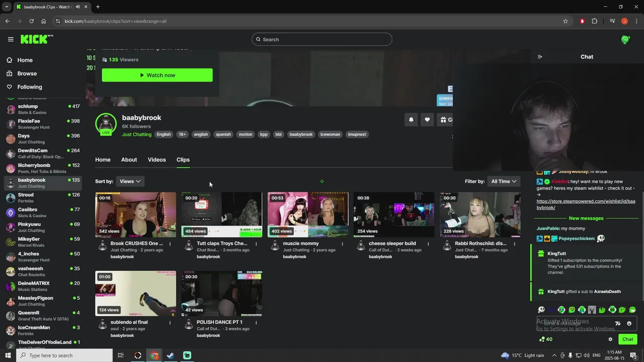
Task: Open browser extensions puzzle icon
Action: point(595,21)
